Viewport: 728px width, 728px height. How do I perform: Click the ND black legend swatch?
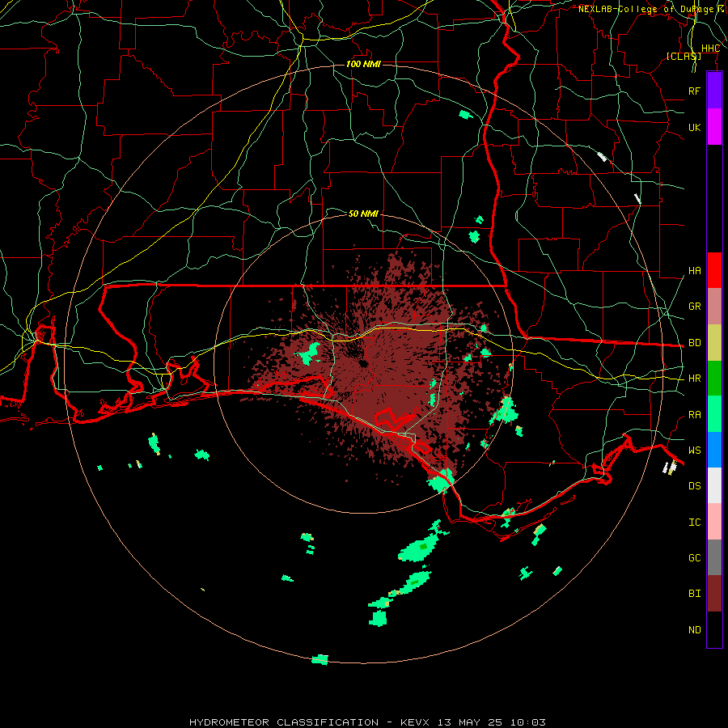pos(714,629)
